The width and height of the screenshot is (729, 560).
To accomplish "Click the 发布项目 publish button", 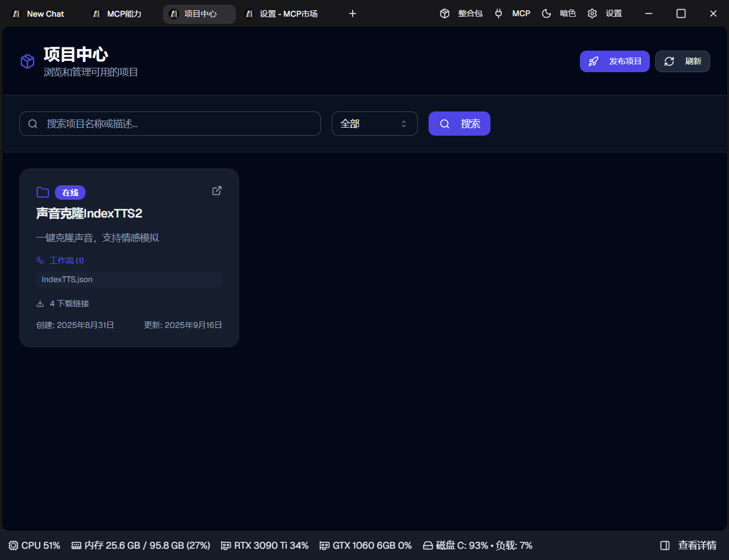I will click(614, 61).
